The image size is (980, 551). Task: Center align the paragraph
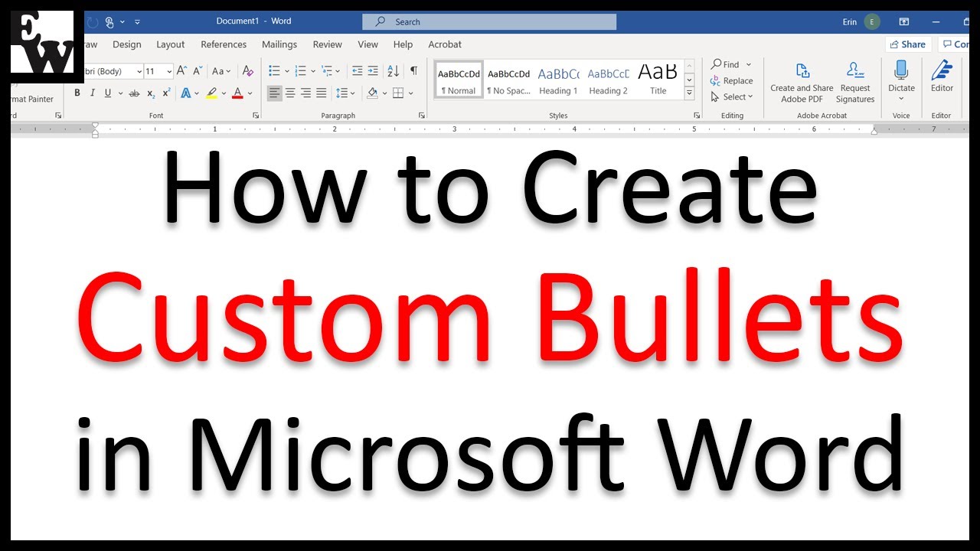click(290, 93)
